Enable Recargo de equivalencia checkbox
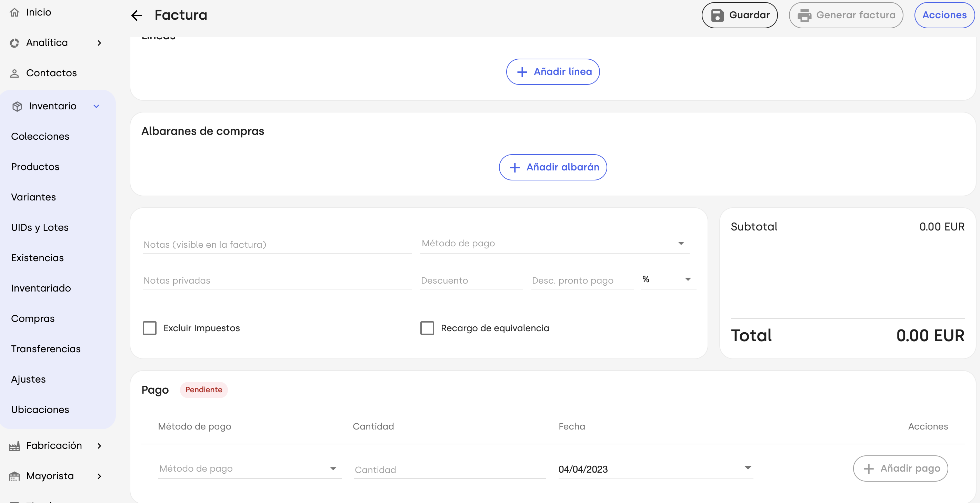 click(x=427, y=328)
